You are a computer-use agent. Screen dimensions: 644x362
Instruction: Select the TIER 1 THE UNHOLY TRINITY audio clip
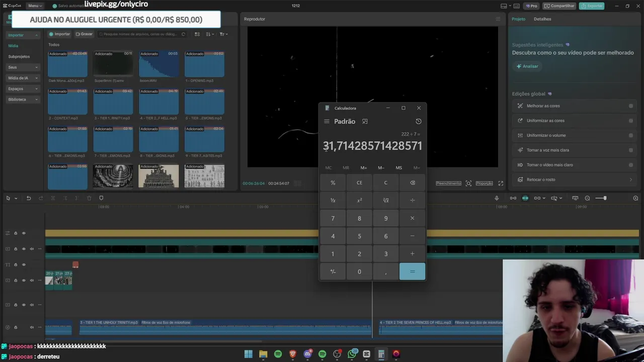(225, 327)
